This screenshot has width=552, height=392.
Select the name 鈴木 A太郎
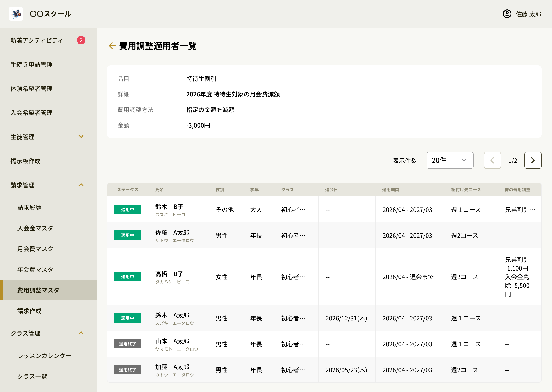pyautogui.click(x=172, y=316)
